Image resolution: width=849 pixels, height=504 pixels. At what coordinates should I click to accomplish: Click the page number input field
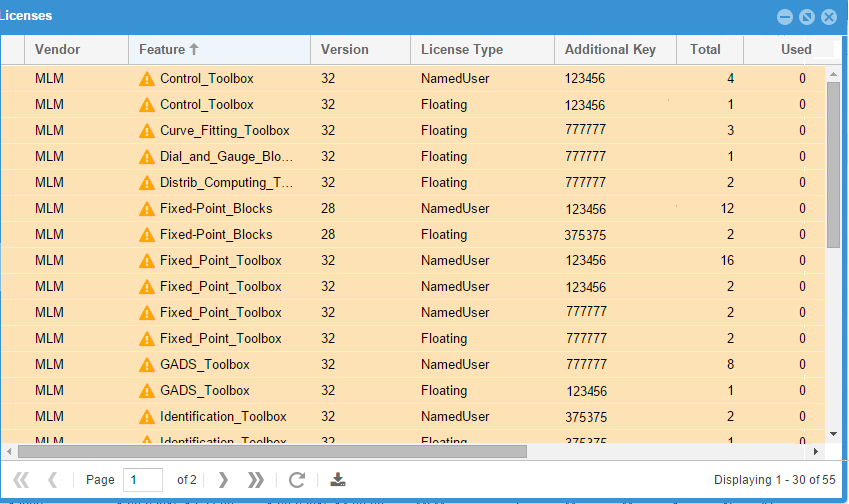[x=142, y=480]
